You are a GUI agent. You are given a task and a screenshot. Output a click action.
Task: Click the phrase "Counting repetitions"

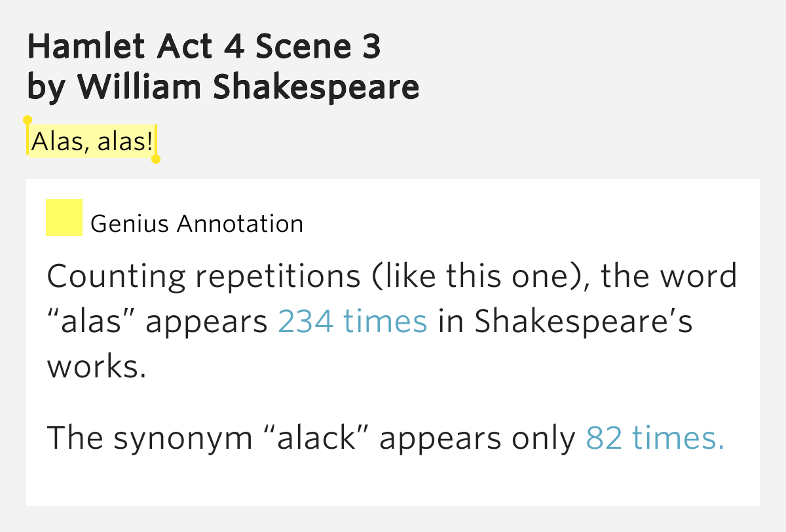(204, 277)
